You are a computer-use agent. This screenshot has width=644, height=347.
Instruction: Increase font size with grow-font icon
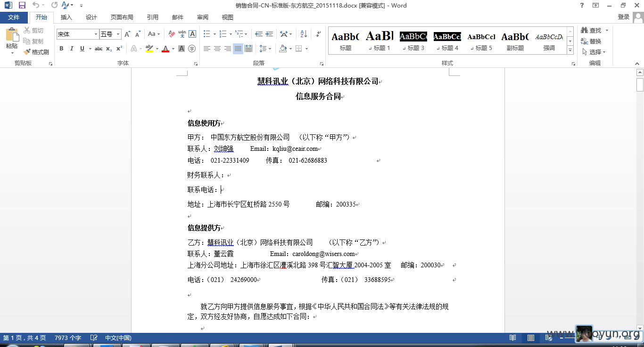pyautogui.click(x=128, y=34)
